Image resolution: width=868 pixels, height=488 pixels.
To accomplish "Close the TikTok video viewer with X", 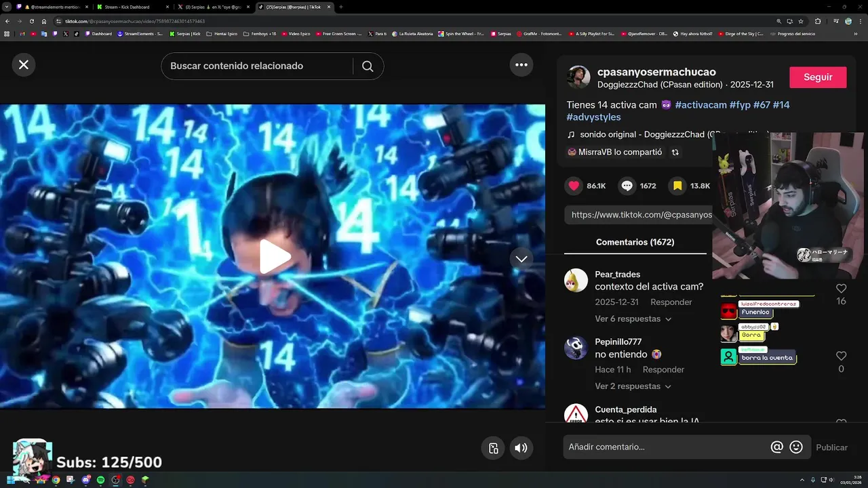I will tap(24, 64).
